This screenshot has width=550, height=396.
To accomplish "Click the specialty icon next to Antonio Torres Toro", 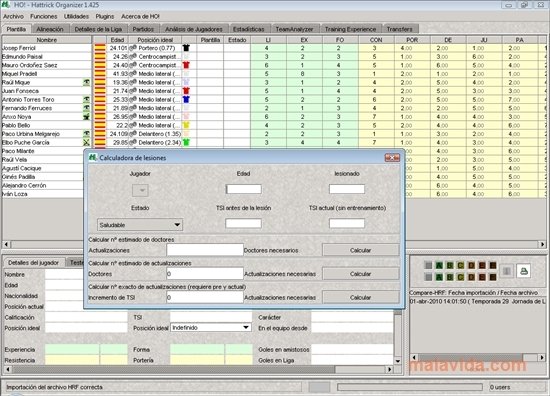I will pyautogui.click(x=86, y=100).
